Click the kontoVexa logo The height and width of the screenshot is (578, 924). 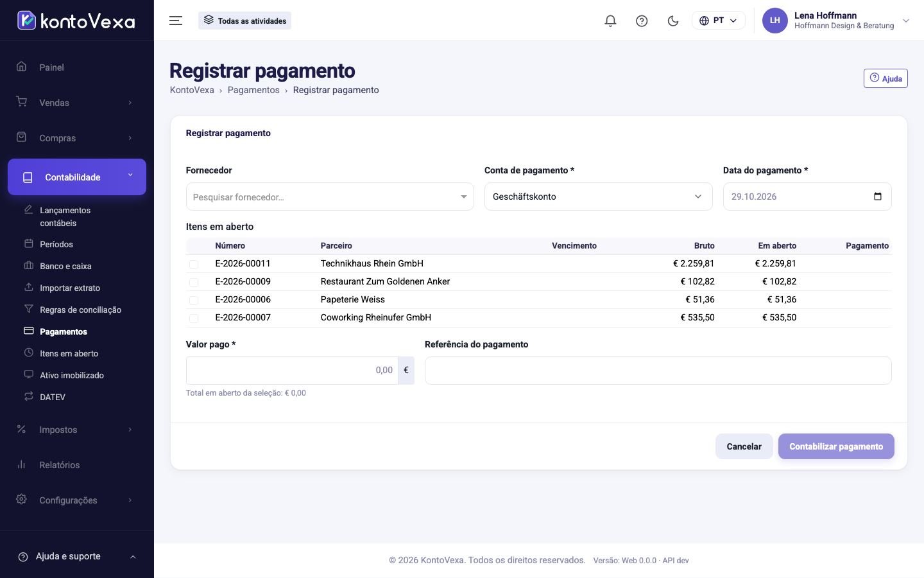[76, 21]
